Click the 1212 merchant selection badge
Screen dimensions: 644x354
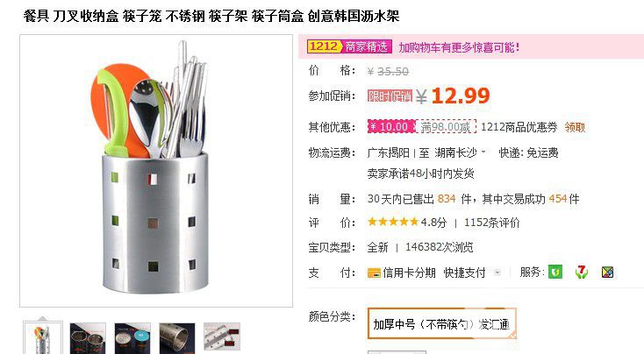[x=349, y=46]
